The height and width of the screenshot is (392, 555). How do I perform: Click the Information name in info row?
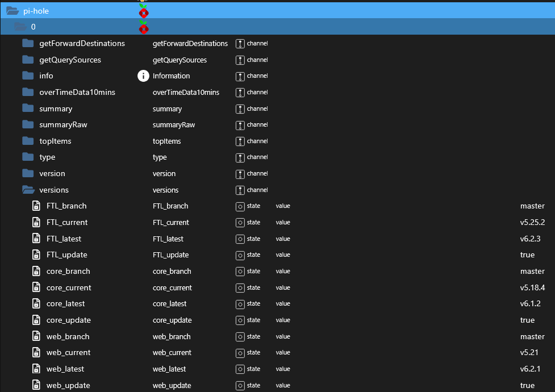point(172,76)
